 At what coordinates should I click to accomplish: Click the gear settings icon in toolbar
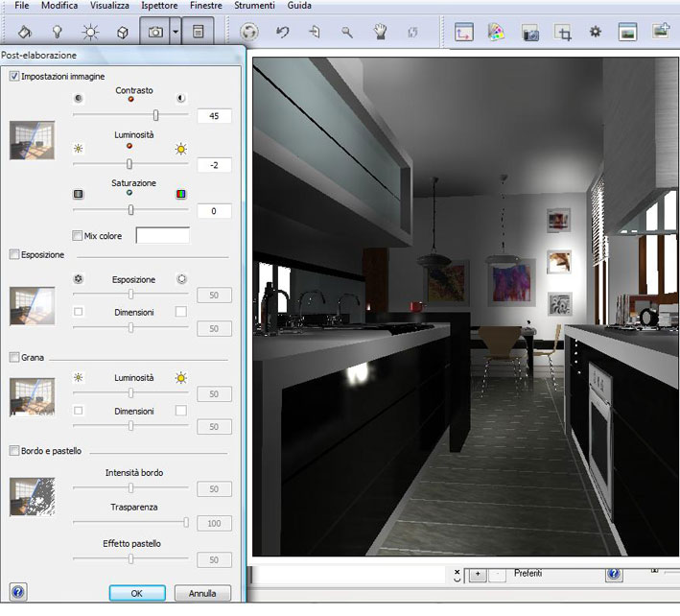pyautogui.click(x=595, y=32)
